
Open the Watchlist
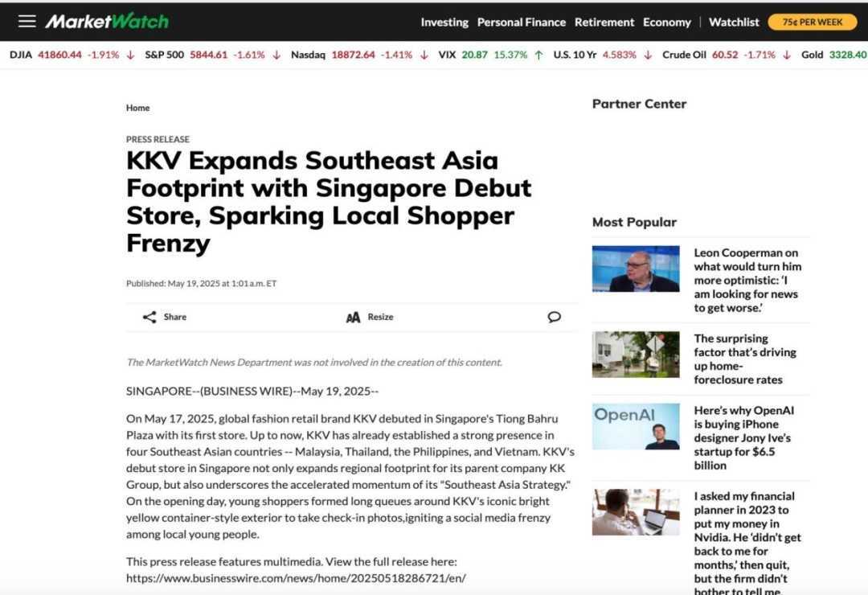(733, 23)
